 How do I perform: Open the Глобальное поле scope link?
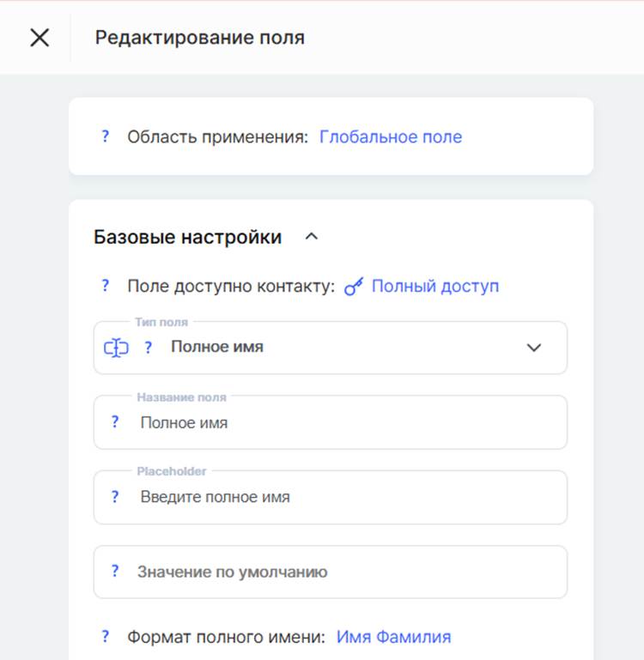tap(391, 136)
